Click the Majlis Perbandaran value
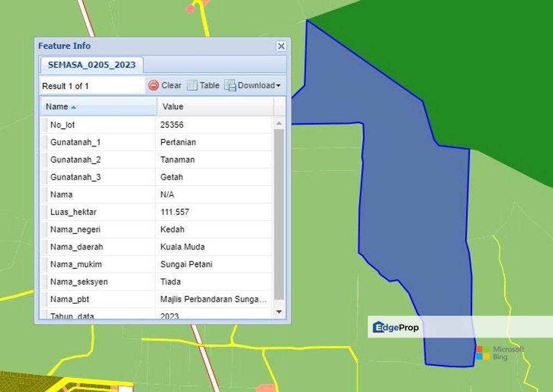 [x=214, y=299]
